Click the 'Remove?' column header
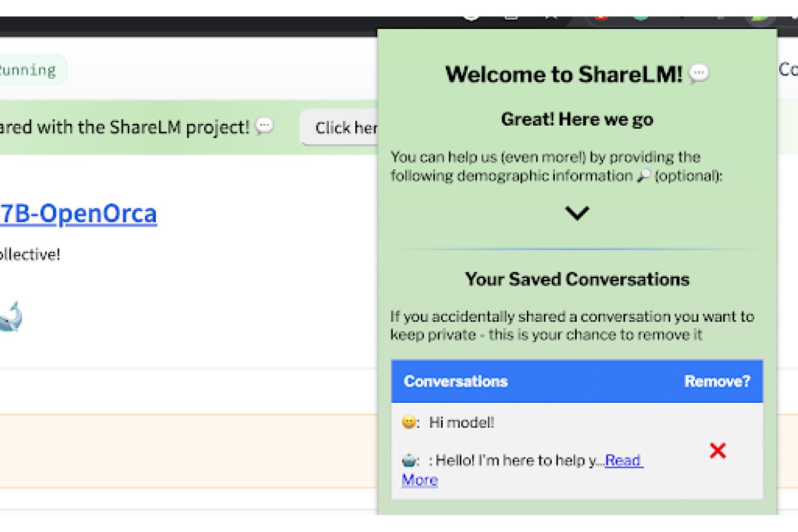 pos(717,381)
